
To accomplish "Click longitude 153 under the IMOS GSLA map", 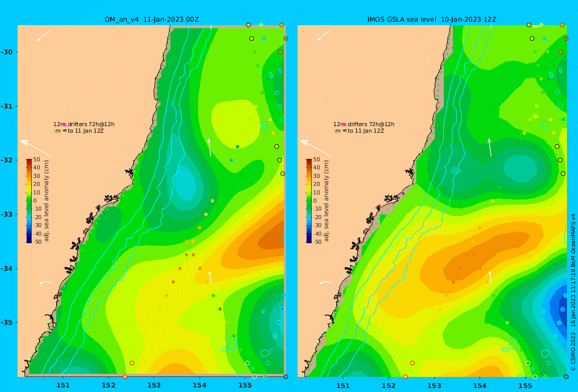I will (434, 385).
